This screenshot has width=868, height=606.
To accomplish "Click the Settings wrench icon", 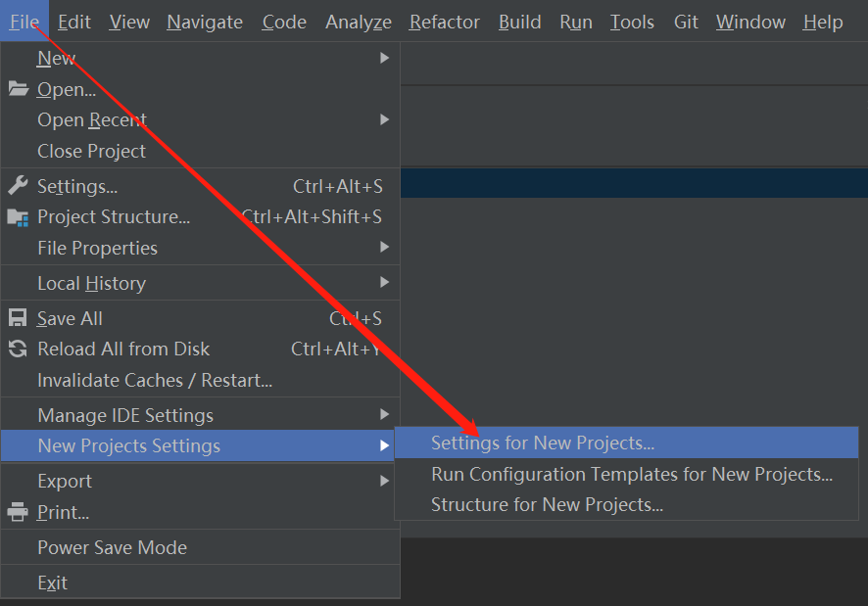I will (x=18, y=185).
